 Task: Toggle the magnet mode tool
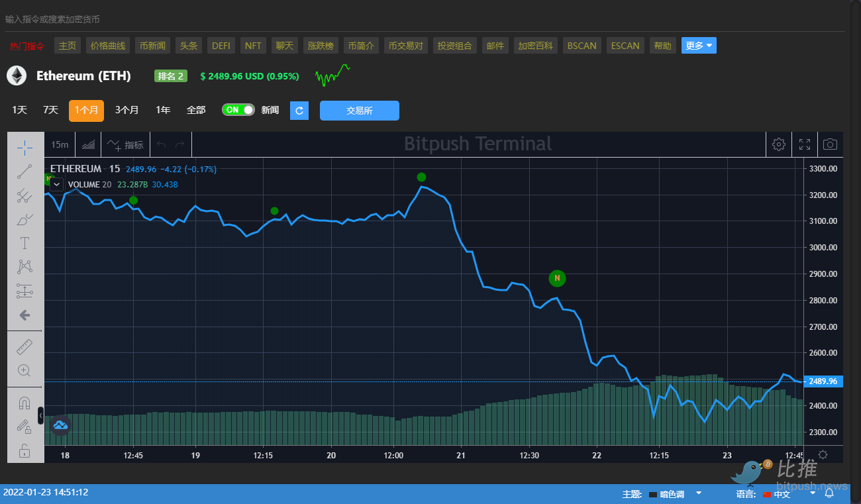(25, 403)
